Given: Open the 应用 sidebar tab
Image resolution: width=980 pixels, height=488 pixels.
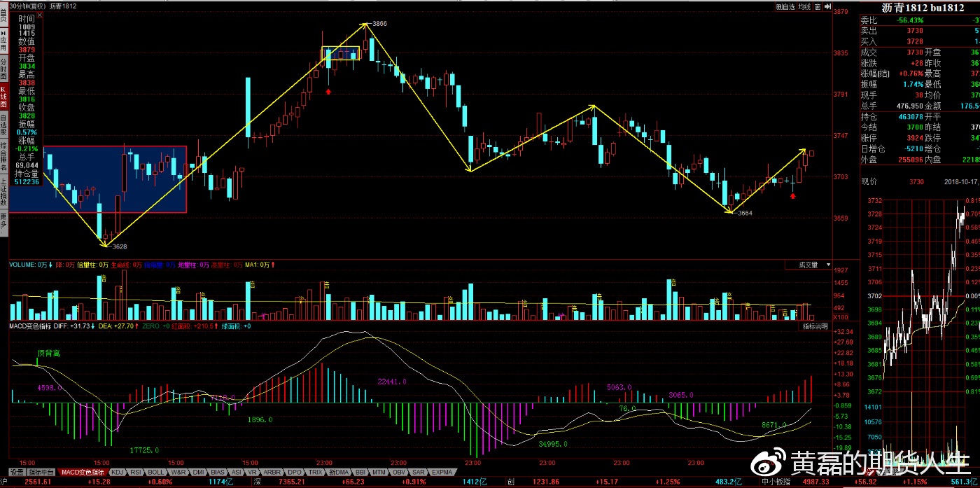Looking at the screenshot, I should point(3,42).
